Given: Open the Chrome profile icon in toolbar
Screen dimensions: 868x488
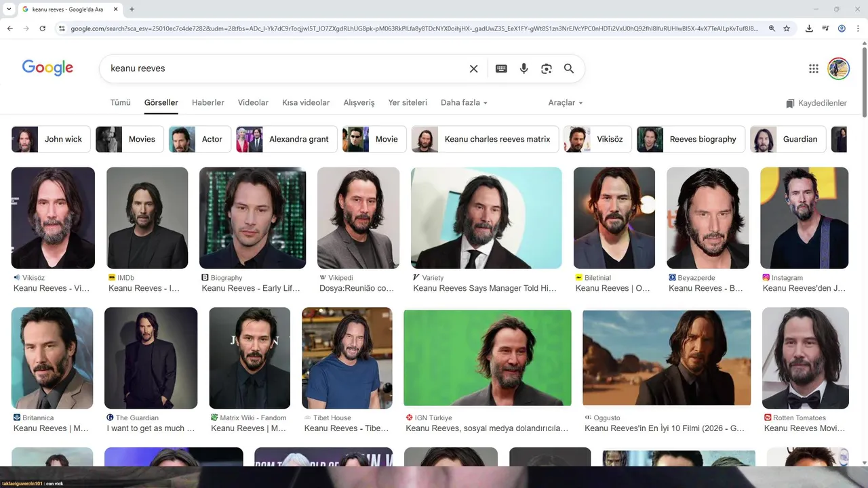Looking at the screenshot, I should click(x=842, y=28).
